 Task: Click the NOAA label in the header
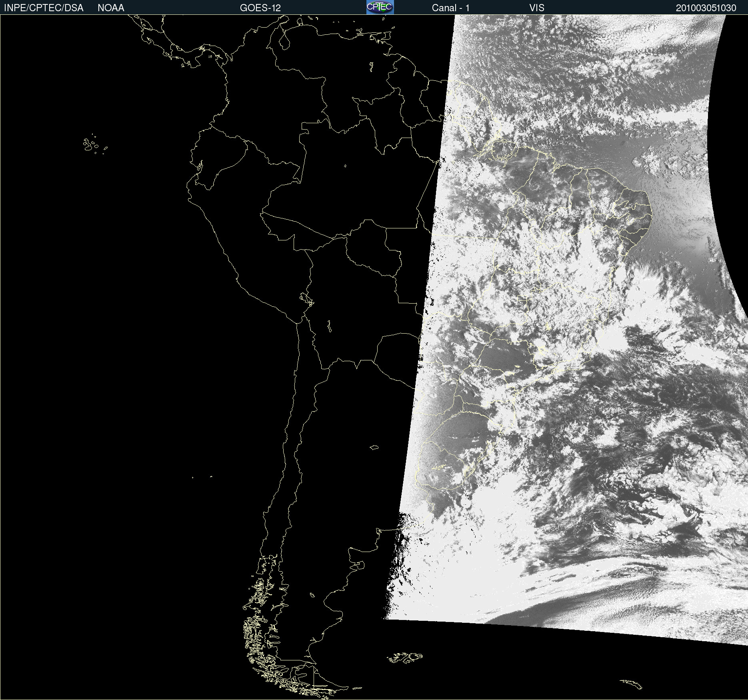tap(111, 8)
